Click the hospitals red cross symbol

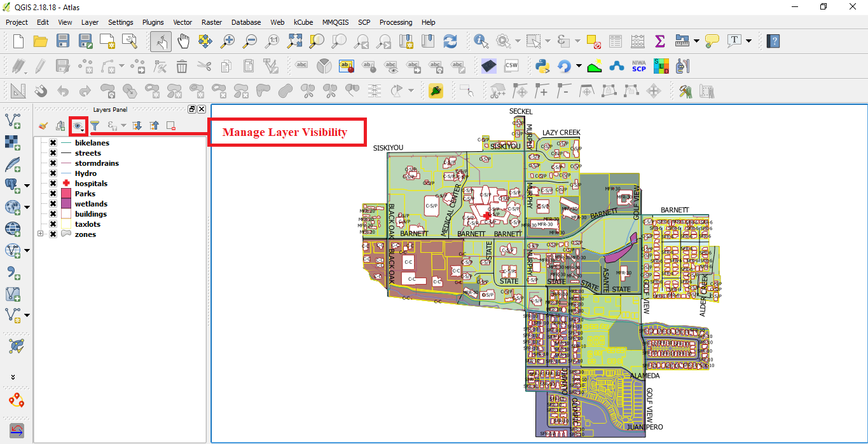coord(65,184)
